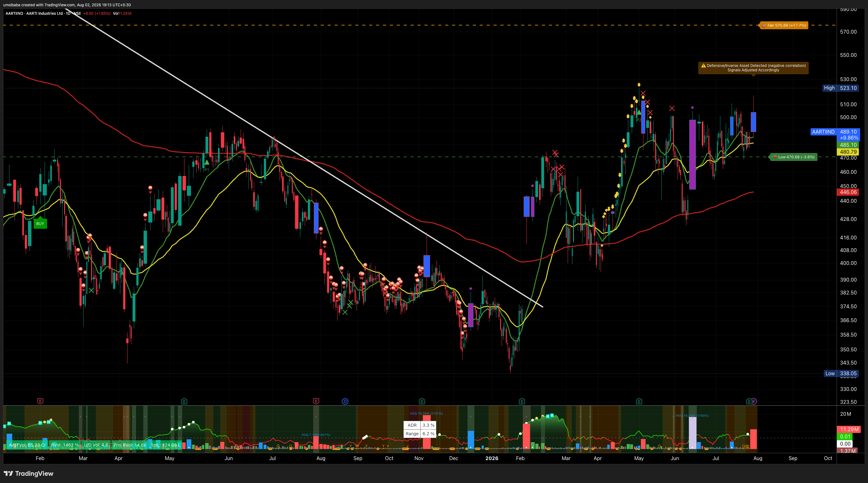Image resolution: width=868 pixels, height=483 pixels.
Task: Open the earnings marker beside the lightning icon
Action: pyautogui.click(x=749, y=401)
